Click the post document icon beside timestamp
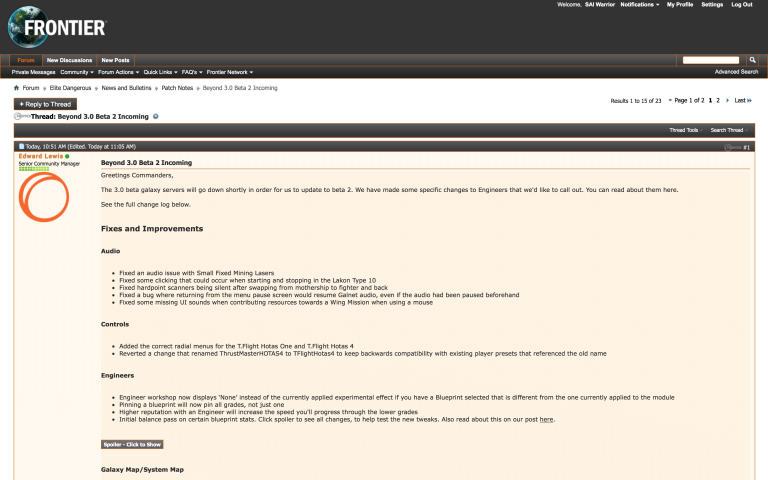 coord(21,146)
